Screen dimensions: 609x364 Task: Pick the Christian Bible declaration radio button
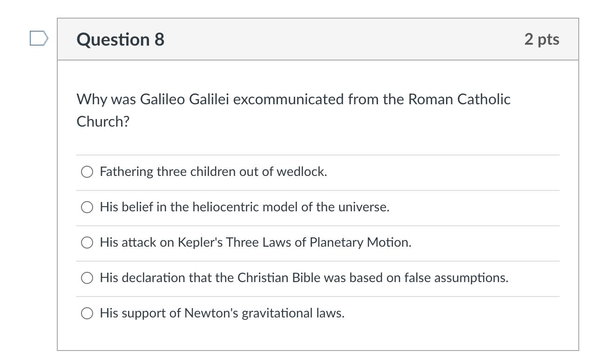(87, 278)
